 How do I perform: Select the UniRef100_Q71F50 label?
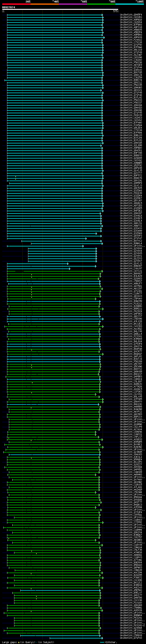point(131,45)
